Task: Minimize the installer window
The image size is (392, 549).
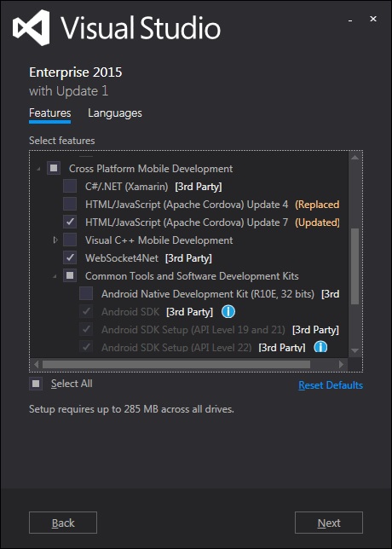Action: click(x=350, y=20)
